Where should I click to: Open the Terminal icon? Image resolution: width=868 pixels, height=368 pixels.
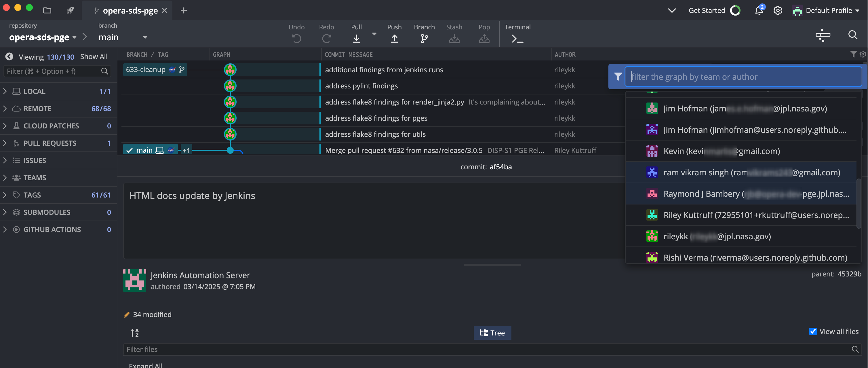[517, 38]
